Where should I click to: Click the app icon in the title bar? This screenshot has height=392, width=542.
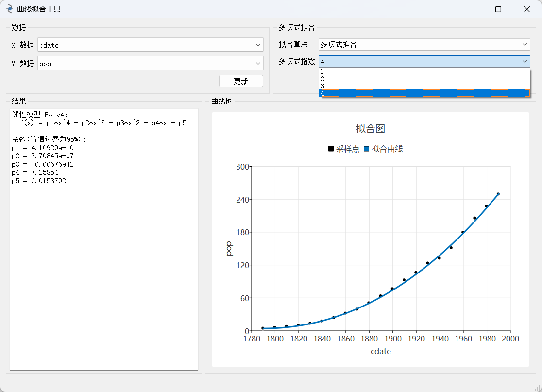[x=10, y=9]
